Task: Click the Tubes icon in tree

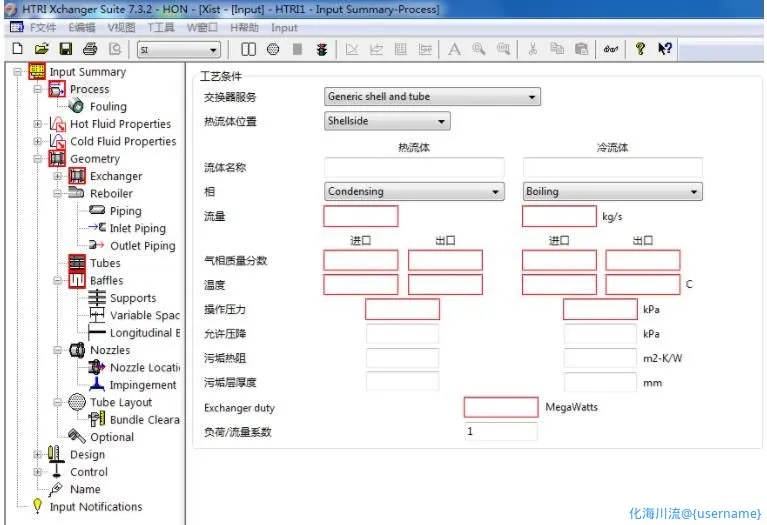Action: pos(77,263)
